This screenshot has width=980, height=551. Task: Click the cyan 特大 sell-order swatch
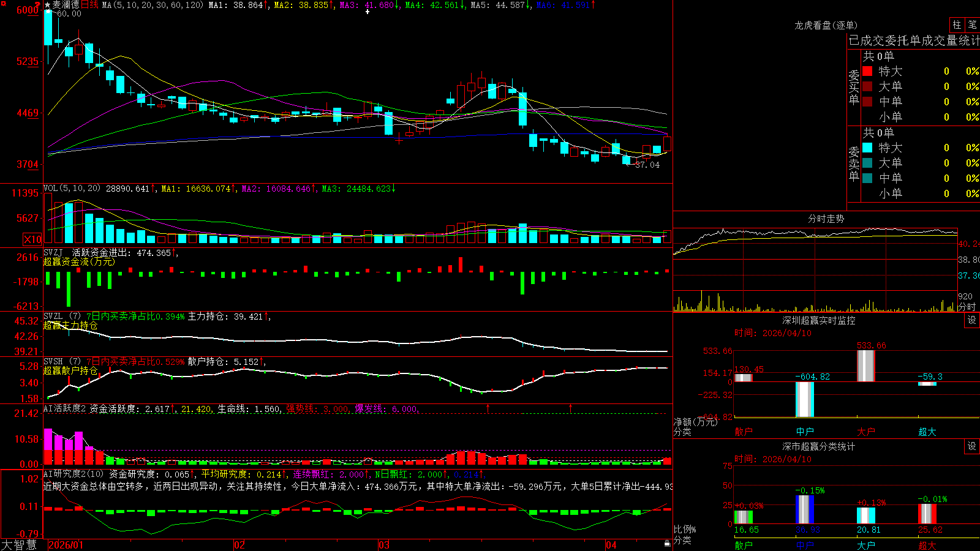pos(867,148)
